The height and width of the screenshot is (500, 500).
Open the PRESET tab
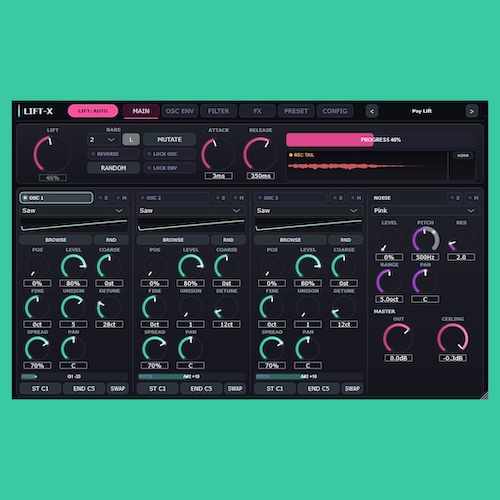296,111
